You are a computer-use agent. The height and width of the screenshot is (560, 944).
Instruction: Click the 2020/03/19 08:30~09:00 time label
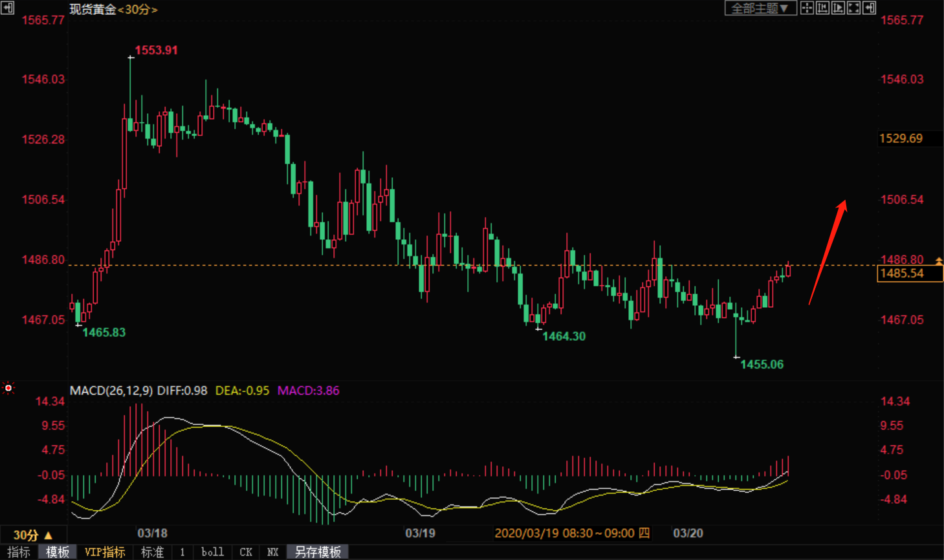pos(572,533)
